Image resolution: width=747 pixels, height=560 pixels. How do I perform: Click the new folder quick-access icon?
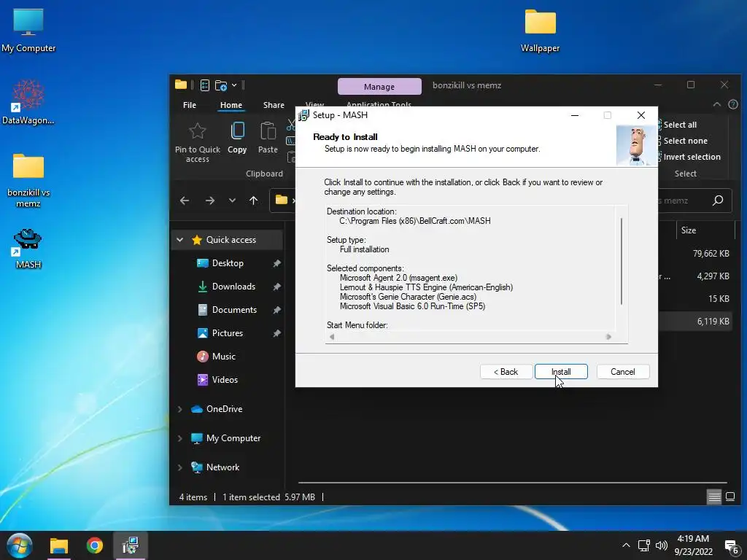pyautogui.click(x=220, y=86)
